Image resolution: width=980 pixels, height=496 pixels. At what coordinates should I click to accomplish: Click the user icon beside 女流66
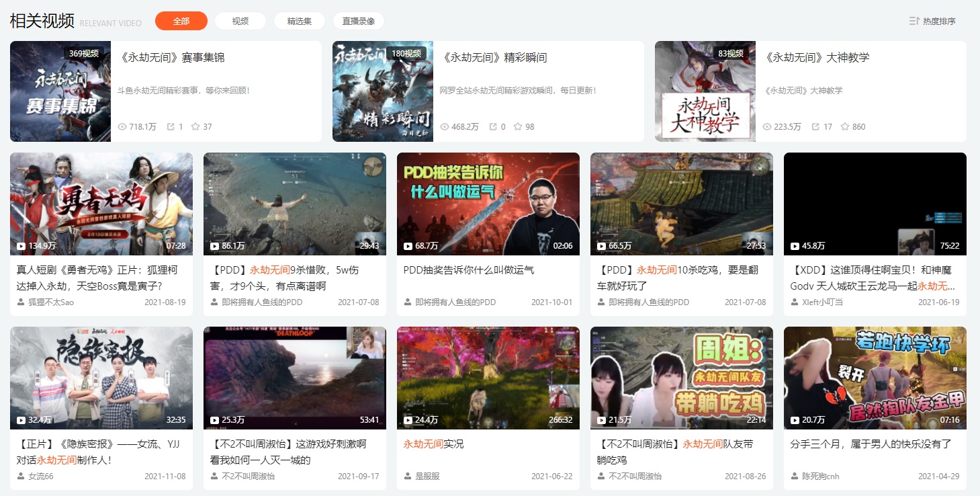[21, 476]
